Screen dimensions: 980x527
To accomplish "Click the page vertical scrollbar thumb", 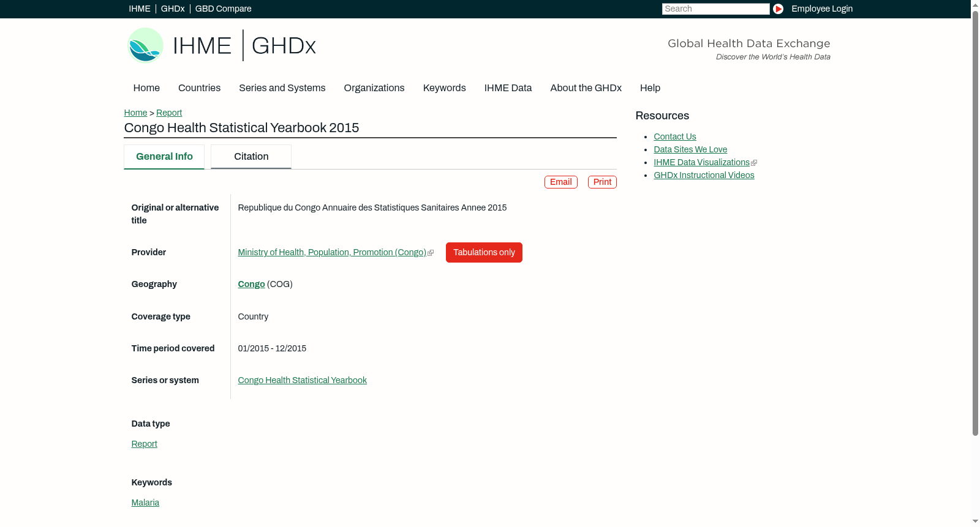I will click(x=975, y=223).
